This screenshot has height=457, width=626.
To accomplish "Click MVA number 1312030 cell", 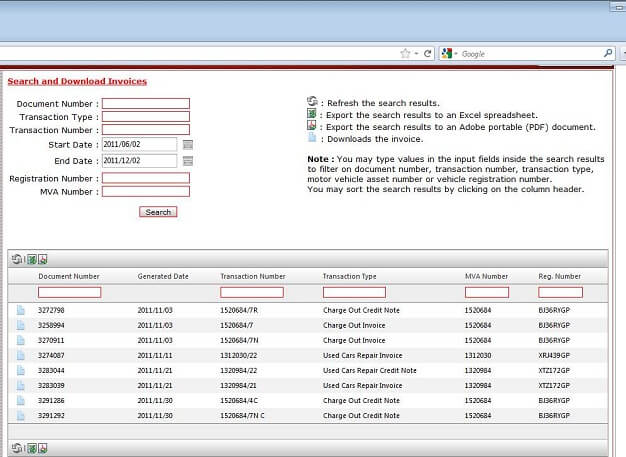I will 478,355.
